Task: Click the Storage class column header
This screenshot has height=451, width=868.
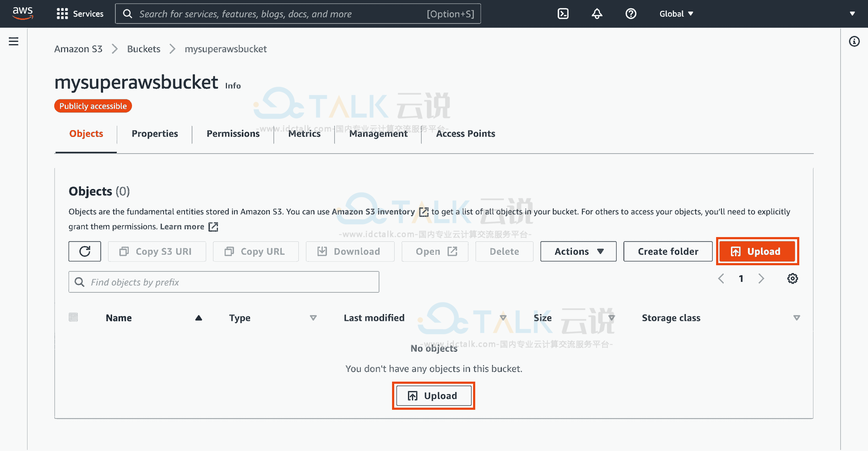Action: [x=671, y=318]
